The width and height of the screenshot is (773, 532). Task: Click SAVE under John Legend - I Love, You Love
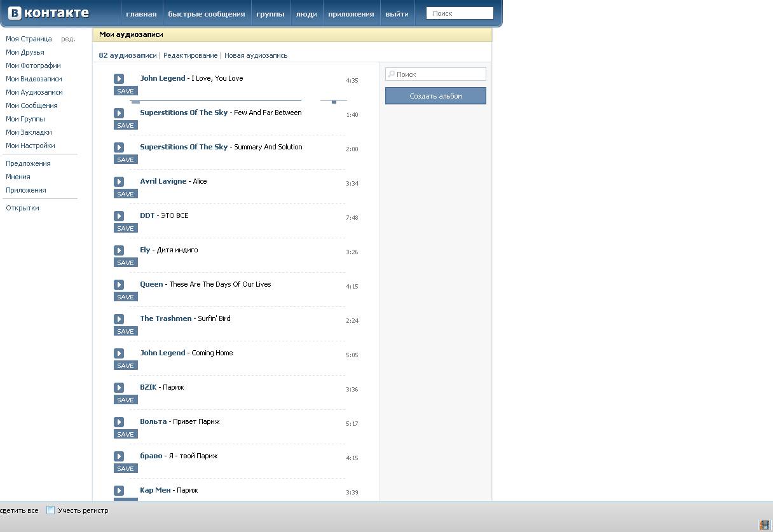point(126,91)
